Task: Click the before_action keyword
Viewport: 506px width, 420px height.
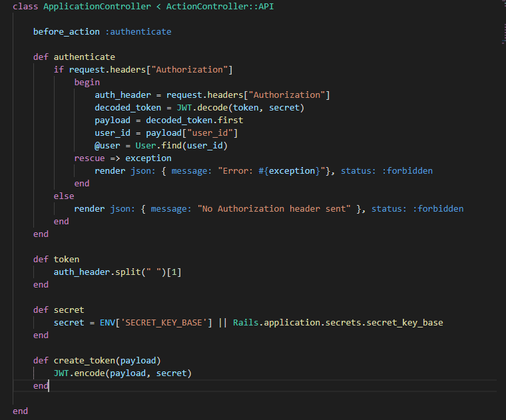Action: 67,31
